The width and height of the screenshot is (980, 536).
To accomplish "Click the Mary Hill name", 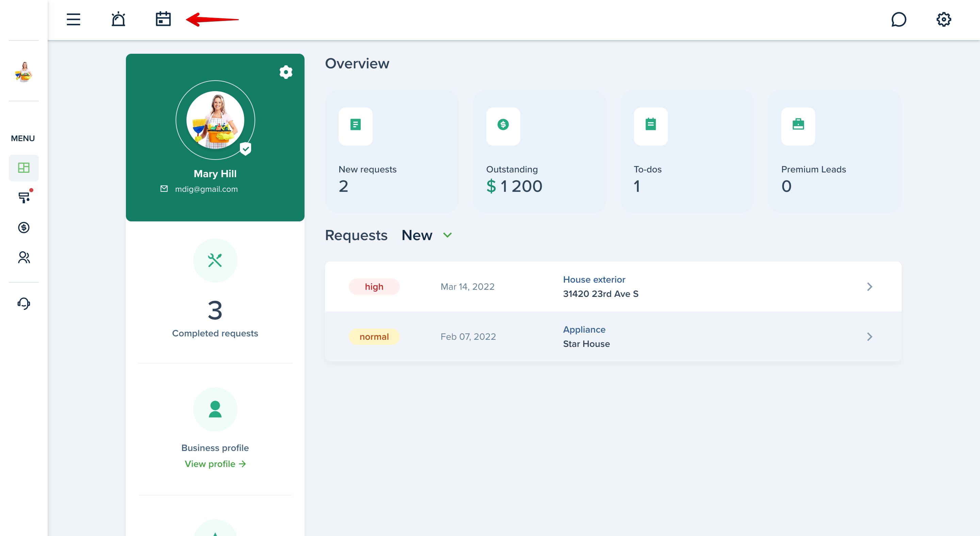I will tap(215, 174).
